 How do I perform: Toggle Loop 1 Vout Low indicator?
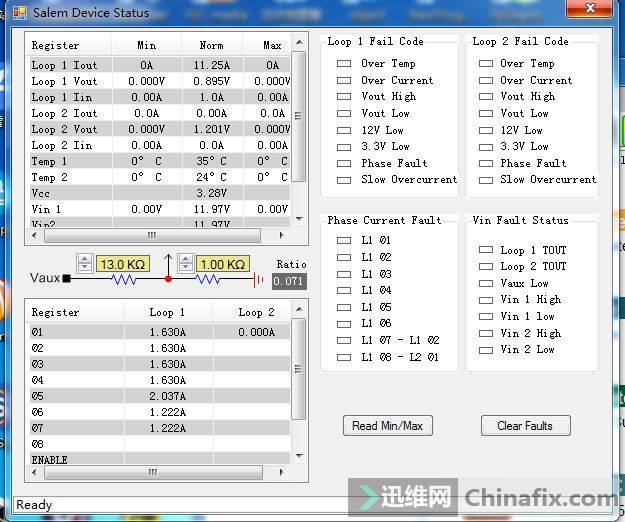pyautogui.click(x=344, y=114)
